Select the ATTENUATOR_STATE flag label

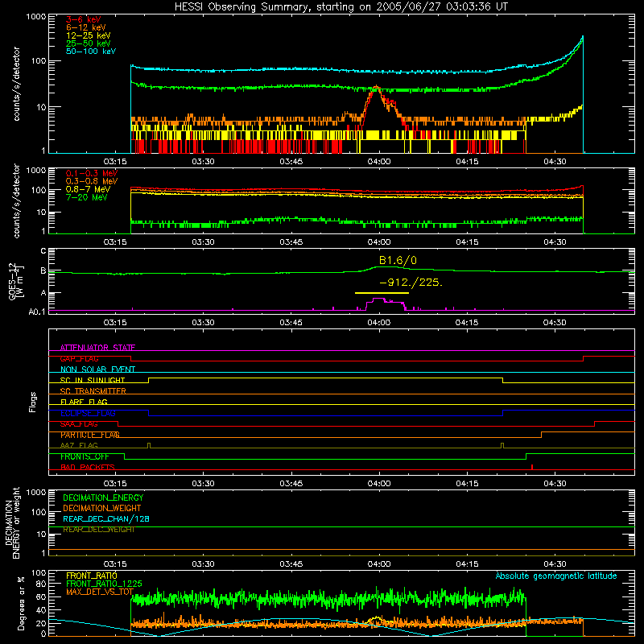pyautogui.click(x=97, y=348)
